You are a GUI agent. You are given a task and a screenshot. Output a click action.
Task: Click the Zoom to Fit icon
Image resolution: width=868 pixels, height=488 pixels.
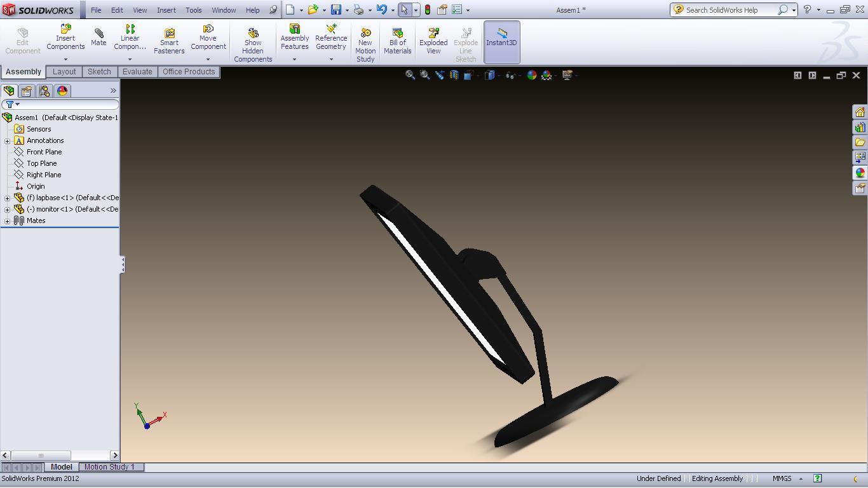[x=410, y=75]
